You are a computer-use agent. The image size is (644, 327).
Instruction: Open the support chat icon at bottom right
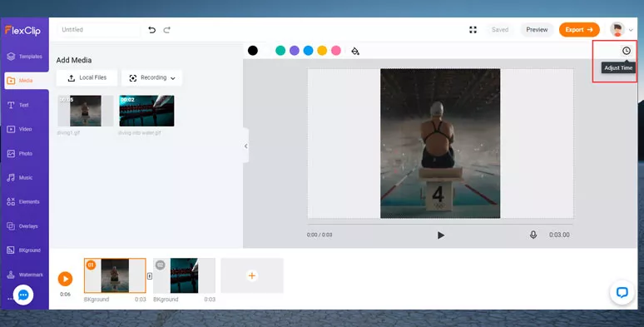click(622, 292)
